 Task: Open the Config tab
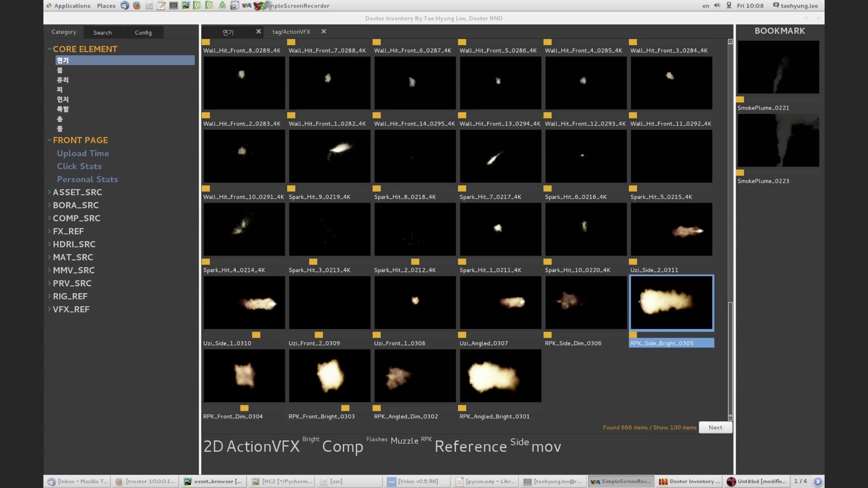point(143,33)
